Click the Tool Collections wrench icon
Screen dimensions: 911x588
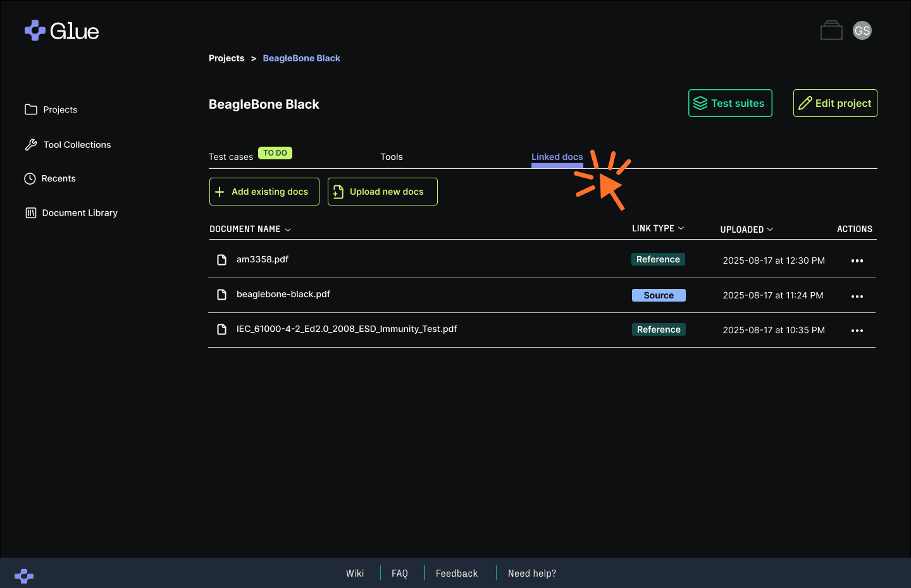click(30, 145)
